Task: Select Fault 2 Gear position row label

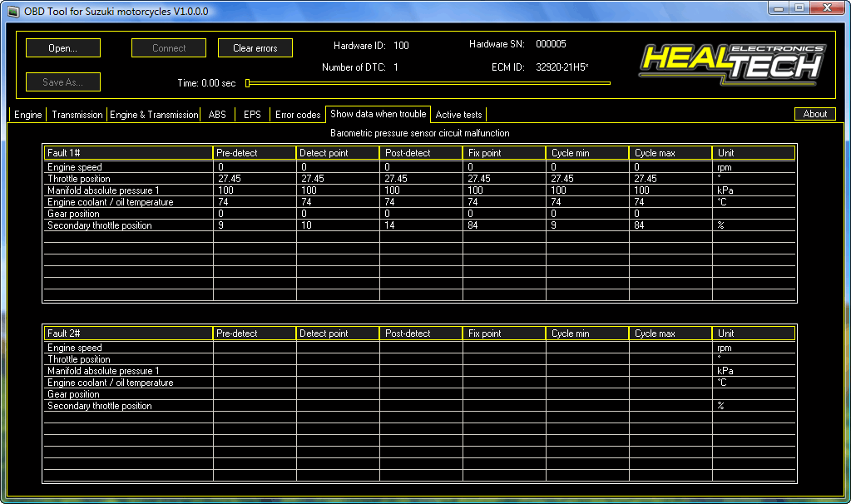Action: (x=73, y=394)
